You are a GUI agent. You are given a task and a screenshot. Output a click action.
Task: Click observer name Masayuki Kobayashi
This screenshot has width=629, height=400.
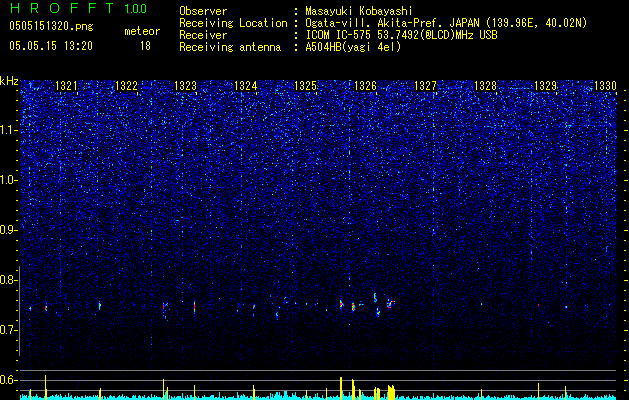click(359, 11)
